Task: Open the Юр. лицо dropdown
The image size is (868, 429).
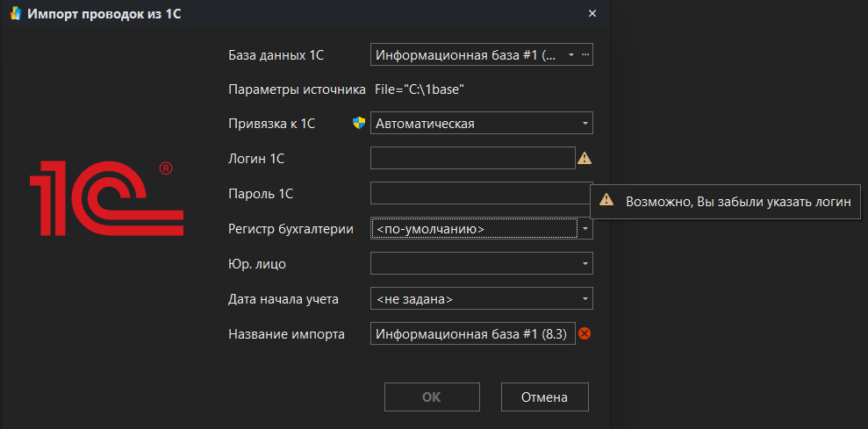Action: (x=482, y=263)
